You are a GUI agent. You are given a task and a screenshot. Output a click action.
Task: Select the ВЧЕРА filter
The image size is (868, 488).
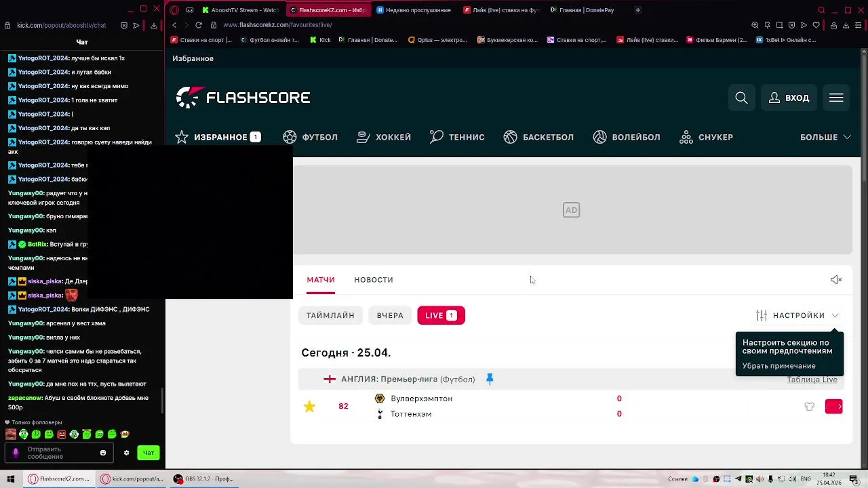click(390, 315)
